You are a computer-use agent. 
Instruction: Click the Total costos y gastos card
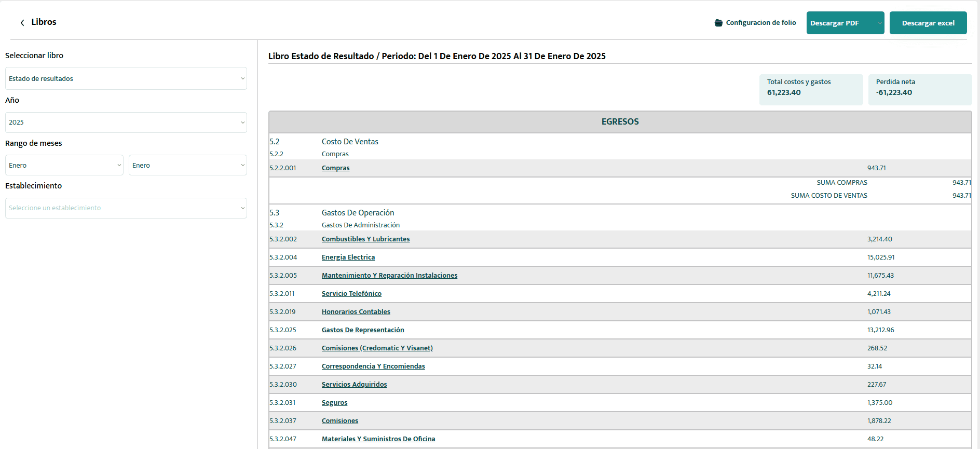(811, 90)
